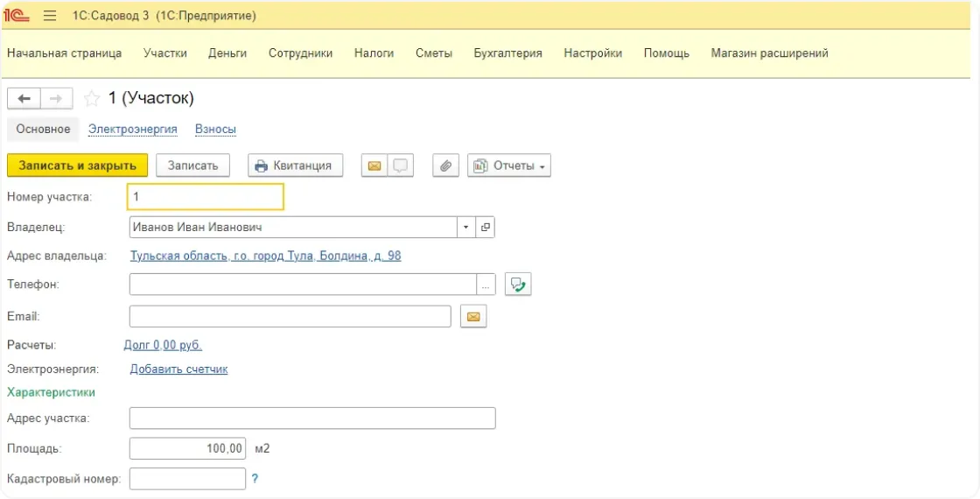980x499 pixels.
Task: Open the Деньги menu
Action: pyautogui.click(x=227, y=53)
